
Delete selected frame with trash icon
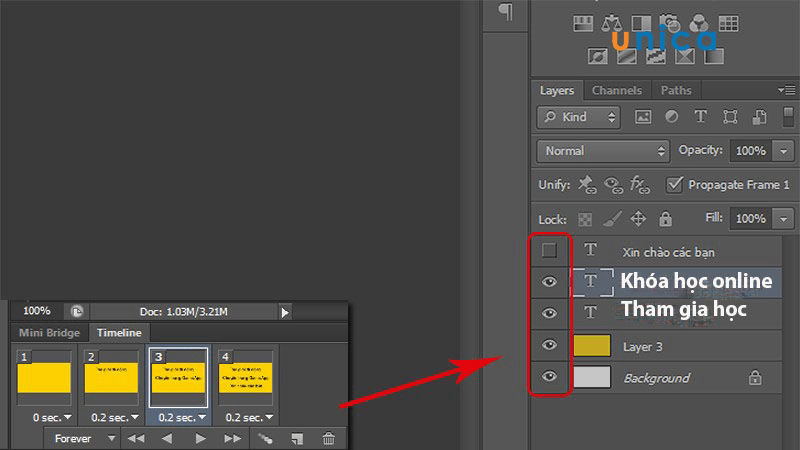click(329, 438)
